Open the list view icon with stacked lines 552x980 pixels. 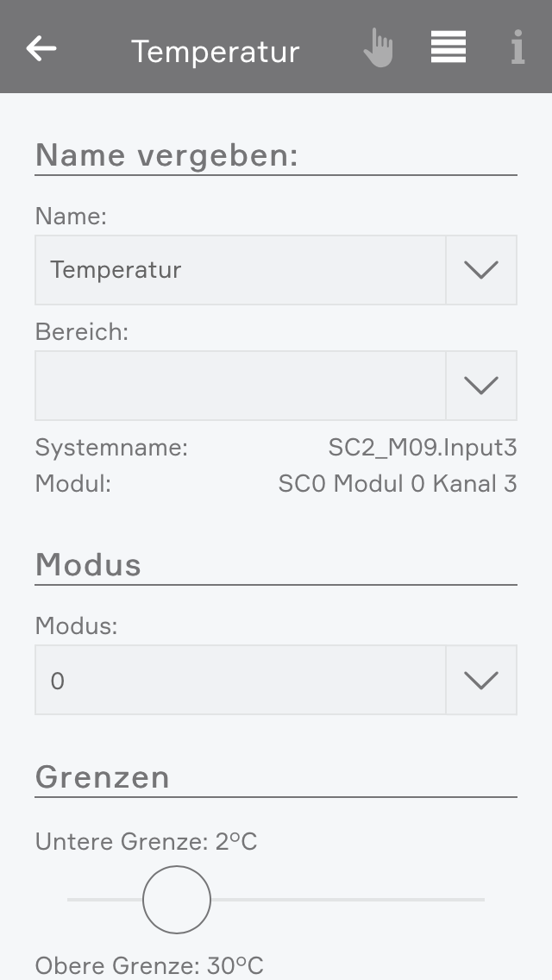click(448, 47)
